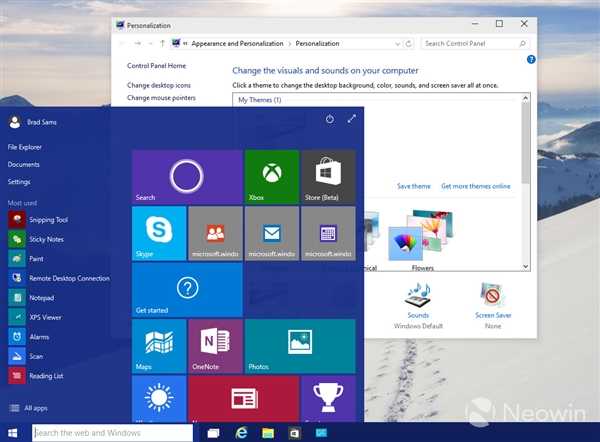Open All apps list
This screenshot has width=600, height=442.
[x=29, y=408]
